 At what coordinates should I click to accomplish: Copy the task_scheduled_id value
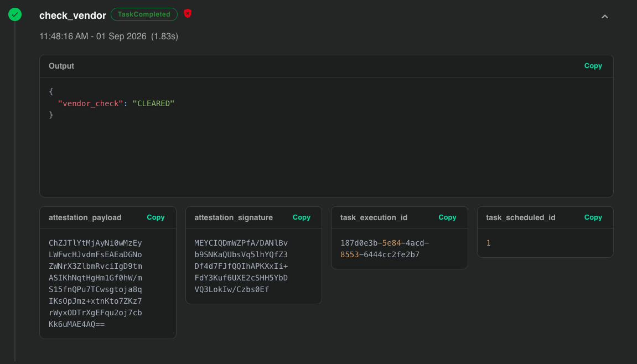tap(593, 217)
